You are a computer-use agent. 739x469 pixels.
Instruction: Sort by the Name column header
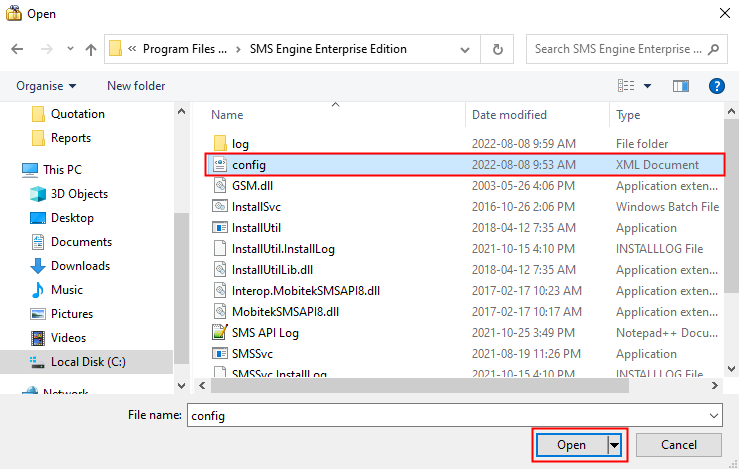click(x=227, y=115)
